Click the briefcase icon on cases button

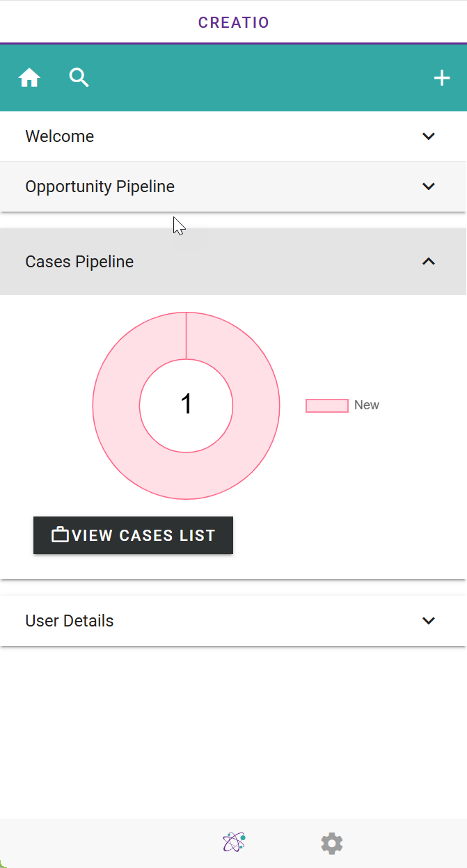click(61, 535)
